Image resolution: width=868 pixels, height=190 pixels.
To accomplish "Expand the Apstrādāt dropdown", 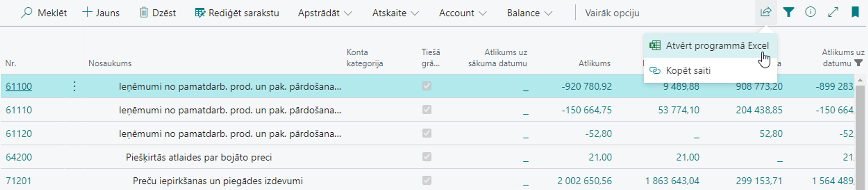I will 325,13.
